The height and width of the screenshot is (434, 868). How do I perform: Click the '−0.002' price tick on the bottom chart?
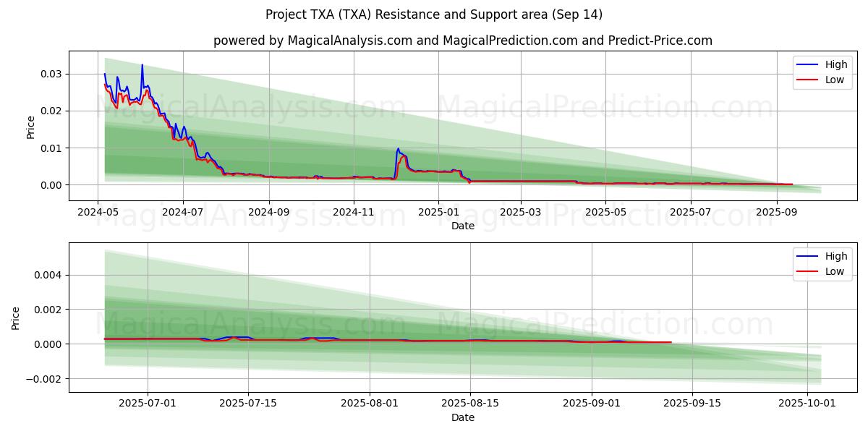pos(45,379)
